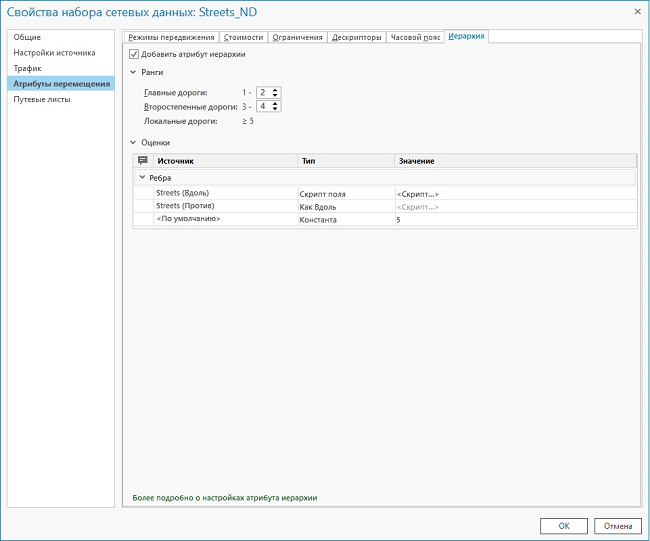Switch to the Стоимости tab
This screenshot has width=650, height=541.
(243, 37)
